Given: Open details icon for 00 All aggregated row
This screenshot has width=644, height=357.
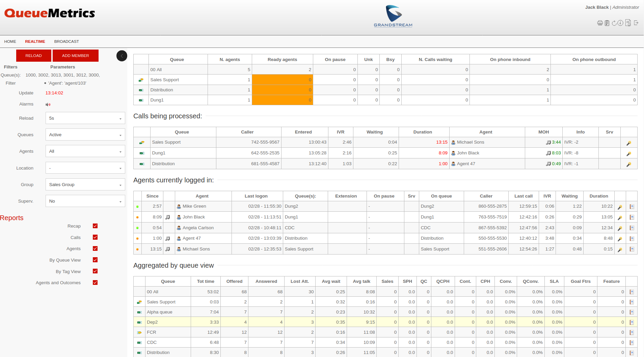Looking at the screenshot, I should click(x=632, y=292).
